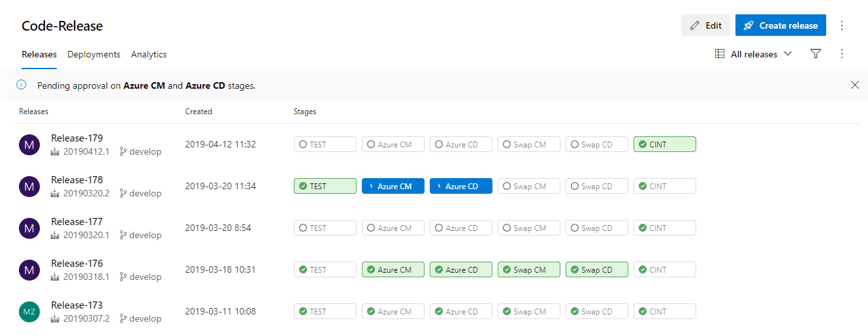Dismiss the pending approval banner
Viewport: 868px width, 336px height.
click(855, 85)
